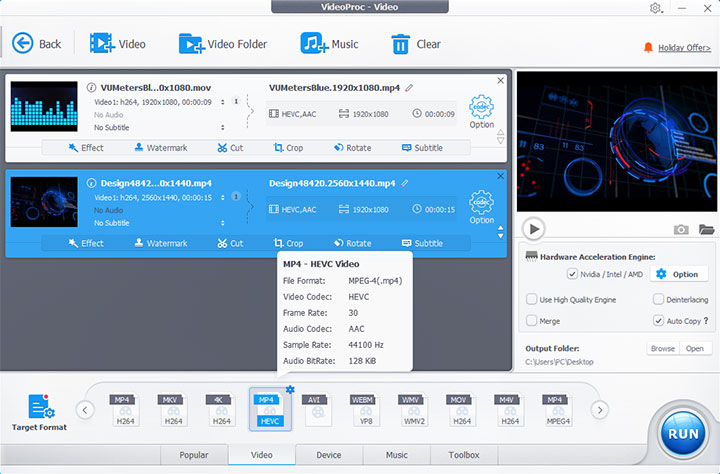Select 4K H264 format
The height and width of the screenshot is (474, 720).
(221, 410)
